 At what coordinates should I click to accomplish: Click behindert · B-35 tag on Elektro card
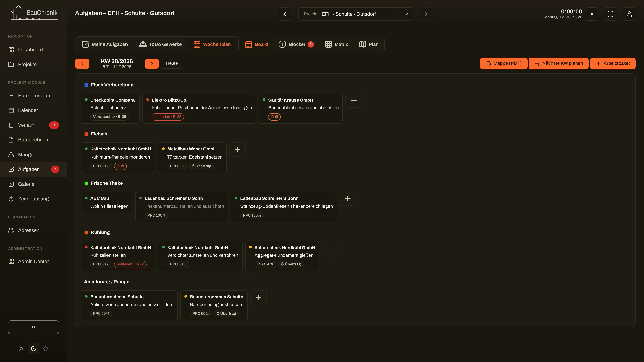pos(168,117)
